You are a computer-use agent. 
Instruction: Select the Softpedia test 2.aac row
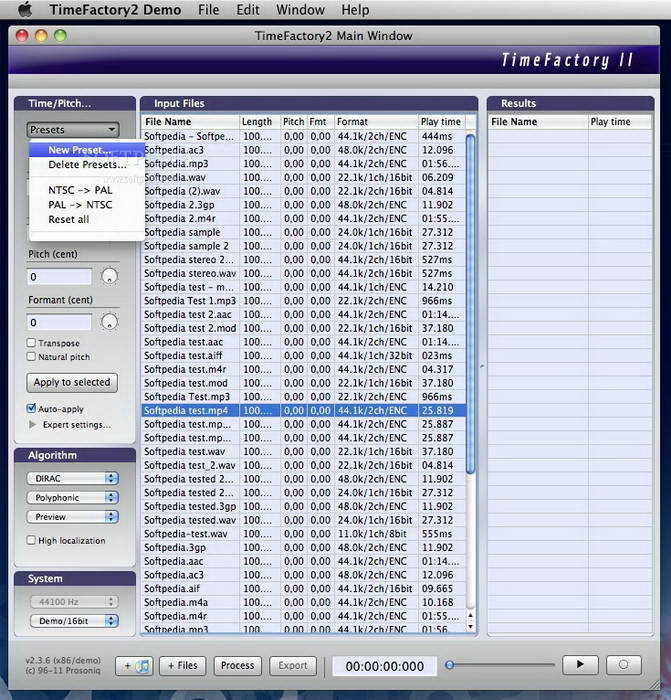[x=304, y=315]
